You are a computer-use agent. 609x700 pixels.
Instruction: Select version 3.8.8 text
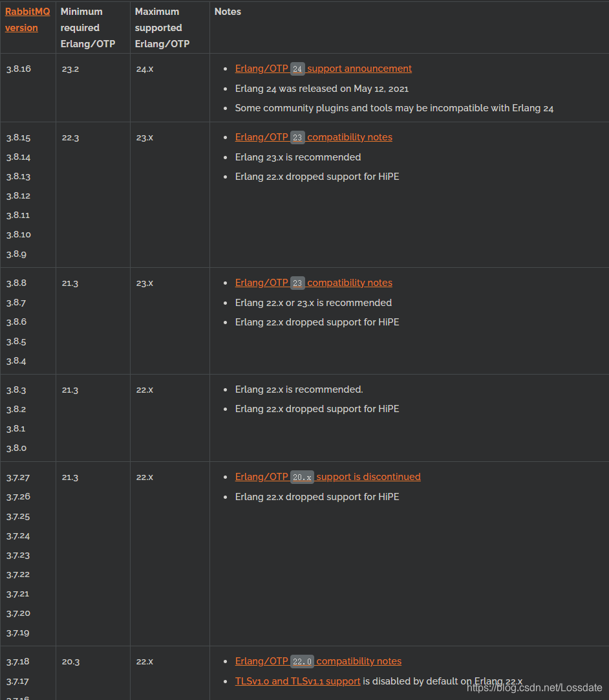(x=16, y=283)
